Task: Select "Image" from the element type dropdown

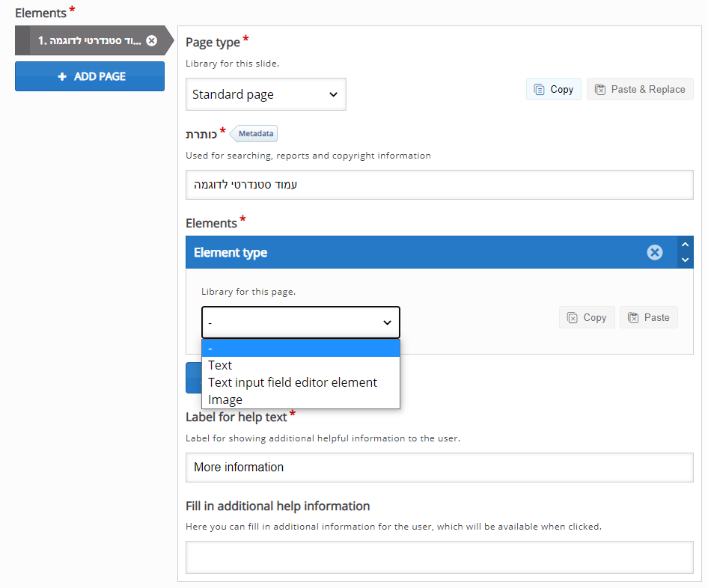Action: coord(225,399)
